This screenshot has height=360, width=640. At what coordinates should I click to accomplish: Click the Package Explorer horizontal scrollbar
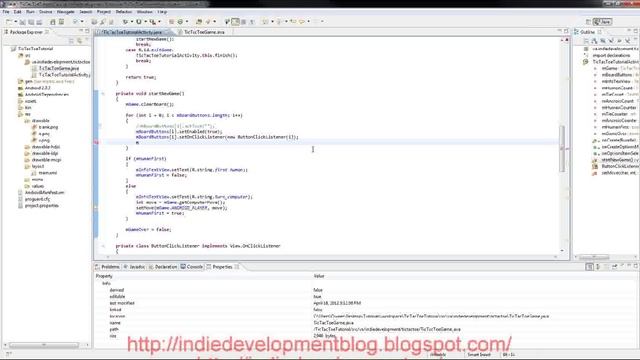(x=44, y=345)
